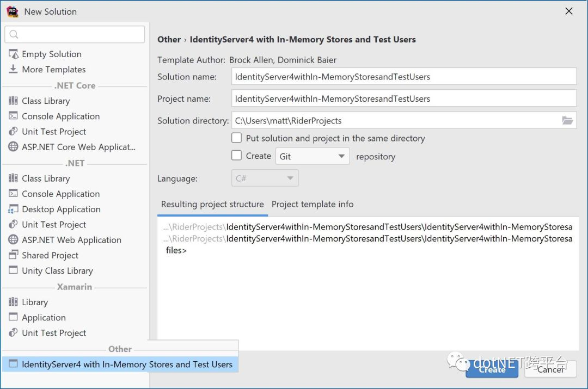Browse for solution directory using folder icon

[567, 120]
